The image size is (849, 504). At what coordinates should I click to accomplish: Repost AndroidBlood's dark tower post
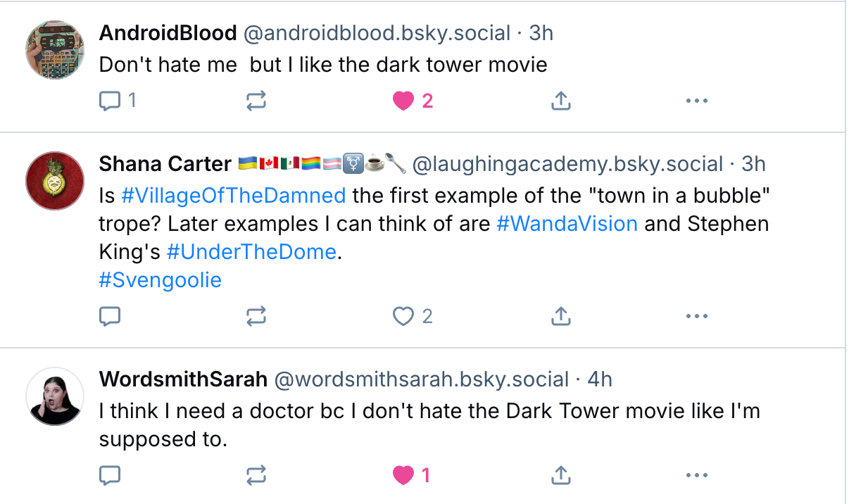(256, 101)
